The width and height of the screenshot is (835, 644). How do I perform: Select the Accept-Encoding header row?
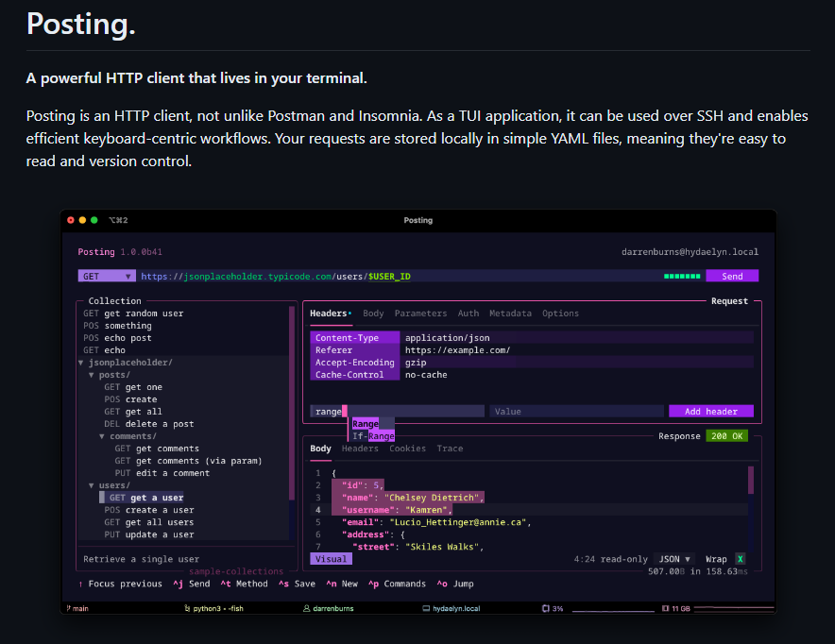pyautogui.click(x=532, y=363)
